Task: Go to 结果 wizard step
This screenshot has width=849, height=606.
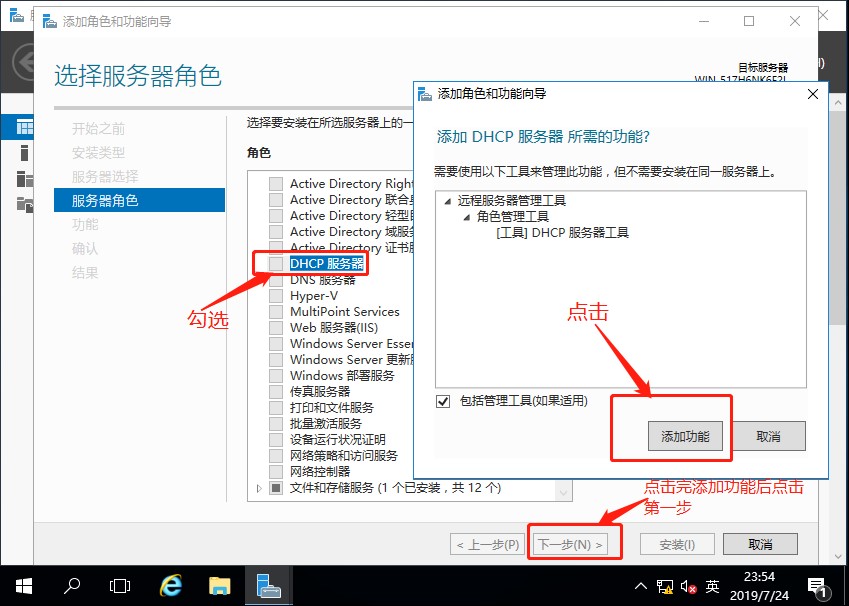Action: pyautogui.click(x=85, y=272)
